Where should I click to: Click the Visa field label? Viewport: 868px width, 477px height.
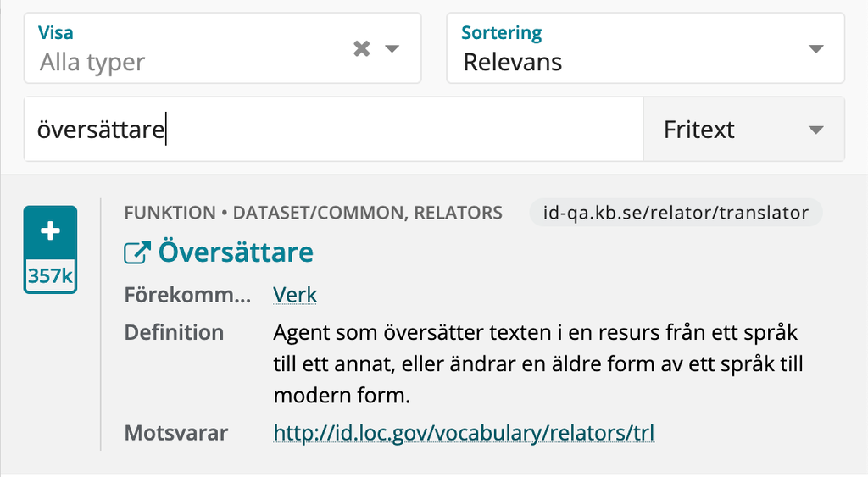(x=55, y=33)
